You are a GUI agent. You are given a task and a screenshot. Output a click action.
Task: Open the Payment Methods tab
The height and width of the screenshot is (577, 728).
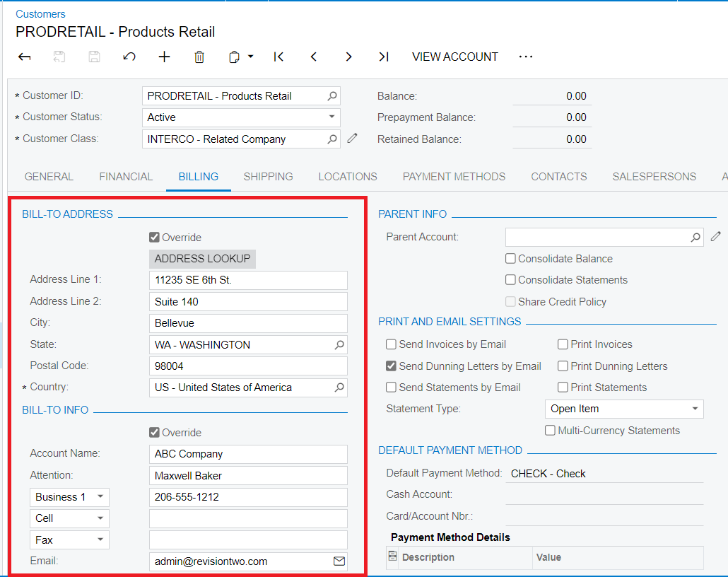click(x=454, y=177)
